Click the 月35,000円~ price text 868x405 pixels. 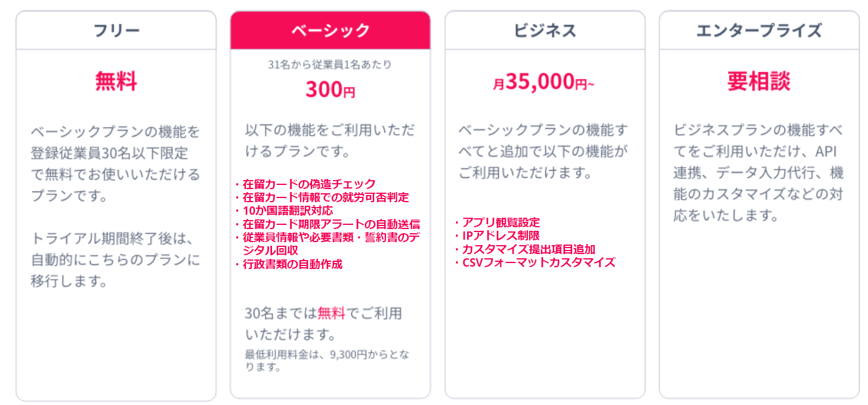[x=544, y=82]
